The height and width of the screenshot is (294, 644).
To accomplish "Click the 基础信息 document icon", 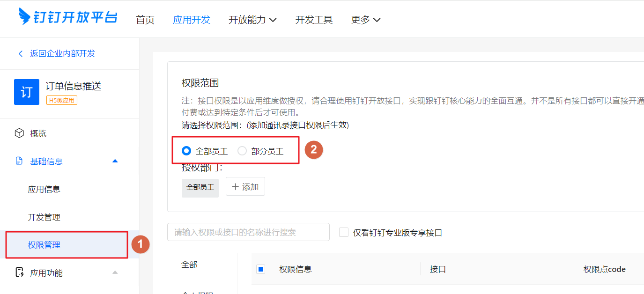I will [19, 161].
